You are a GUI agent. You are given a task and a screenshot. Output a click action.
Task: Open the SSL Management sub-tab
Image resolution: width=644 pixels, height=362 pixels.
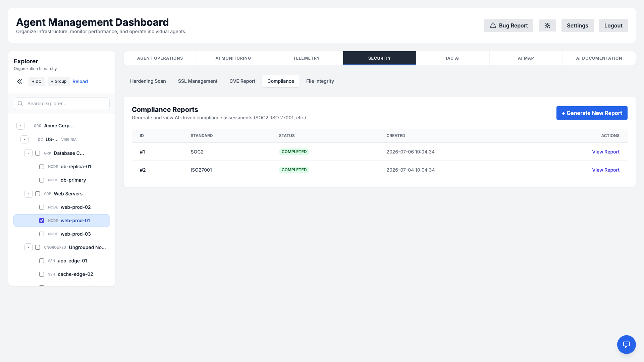(x=198, y=81)
